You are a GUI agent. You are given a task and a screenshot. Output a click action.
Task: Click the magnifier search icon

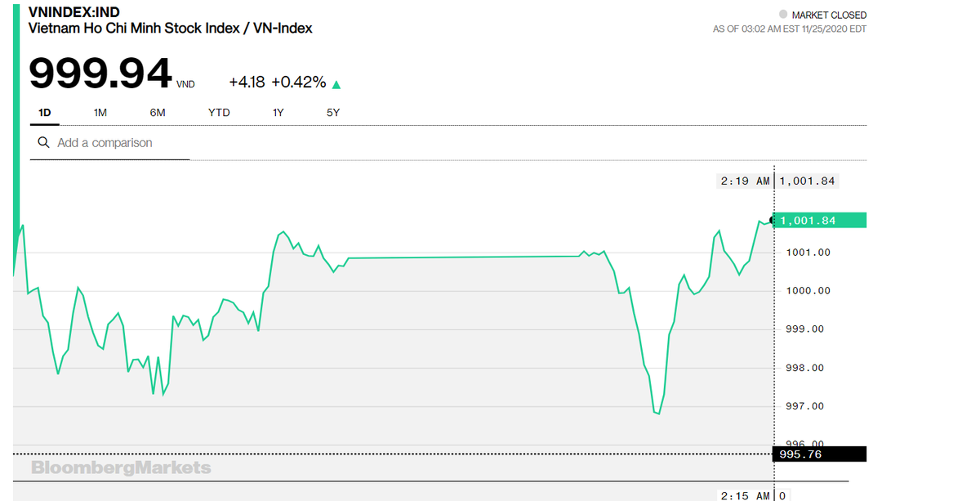click(x=43, y=142)
